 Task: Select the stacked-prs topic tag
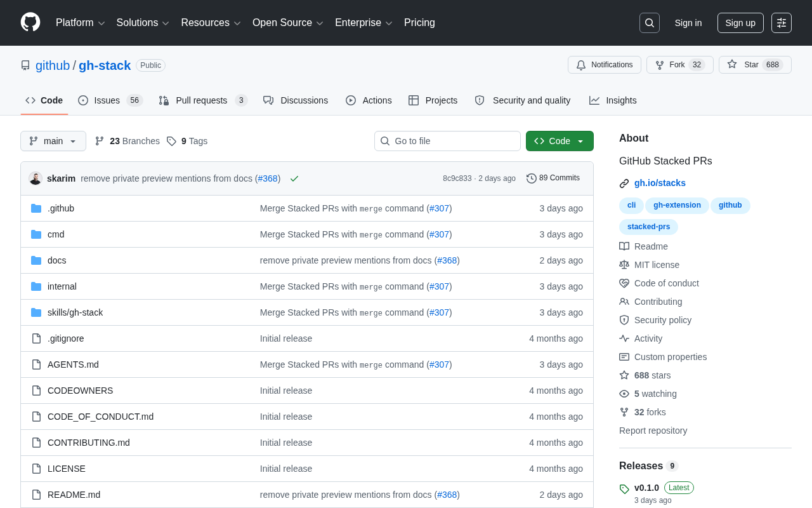tap(648, 227)
